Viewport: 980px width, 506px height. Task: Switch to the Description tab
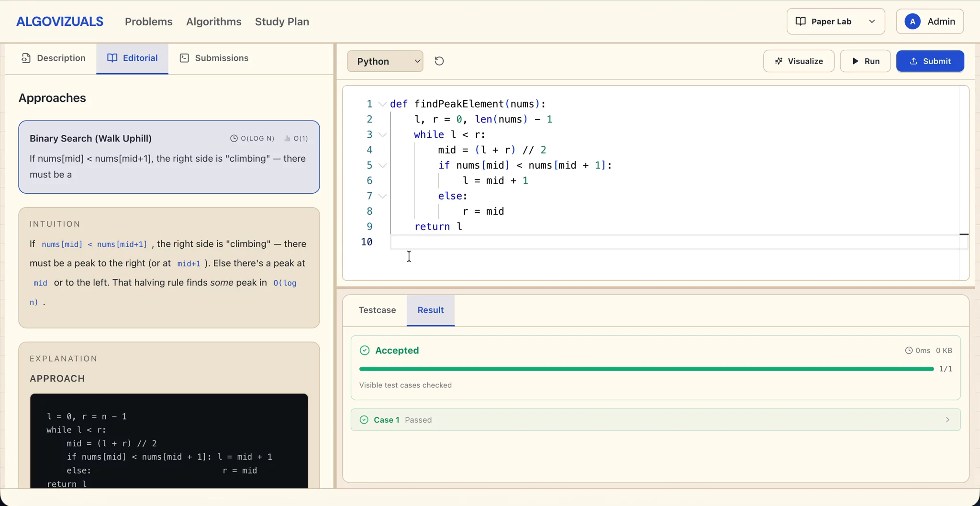54,58
